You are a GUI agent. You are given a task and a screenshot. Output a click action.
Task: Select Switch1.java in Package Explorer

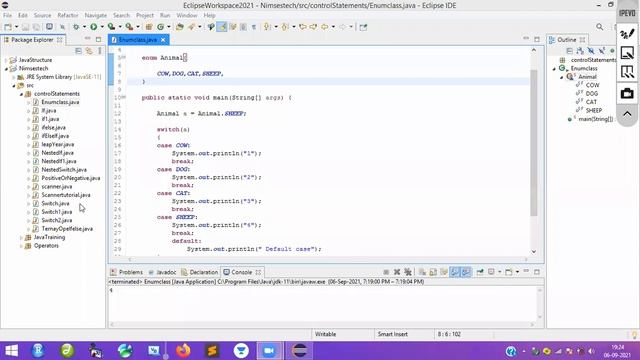(57, 212)
